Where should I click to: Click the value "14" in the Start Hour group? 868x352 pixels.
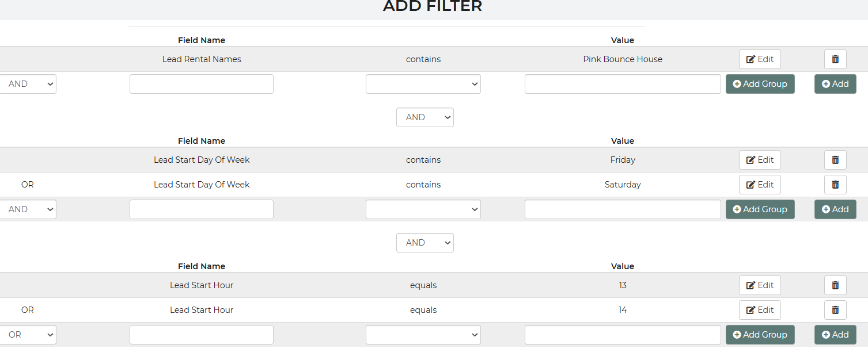point(623,310)
